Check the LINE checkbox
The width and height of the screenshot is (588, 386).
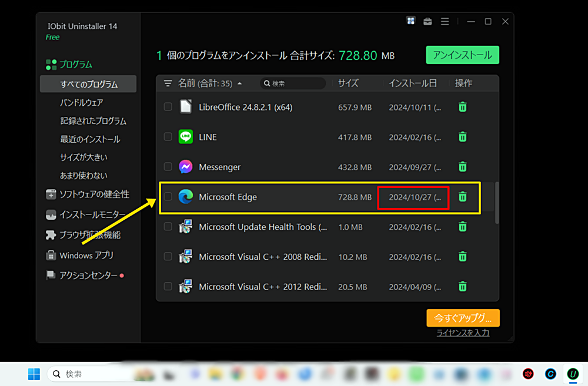tap(168, 137)
